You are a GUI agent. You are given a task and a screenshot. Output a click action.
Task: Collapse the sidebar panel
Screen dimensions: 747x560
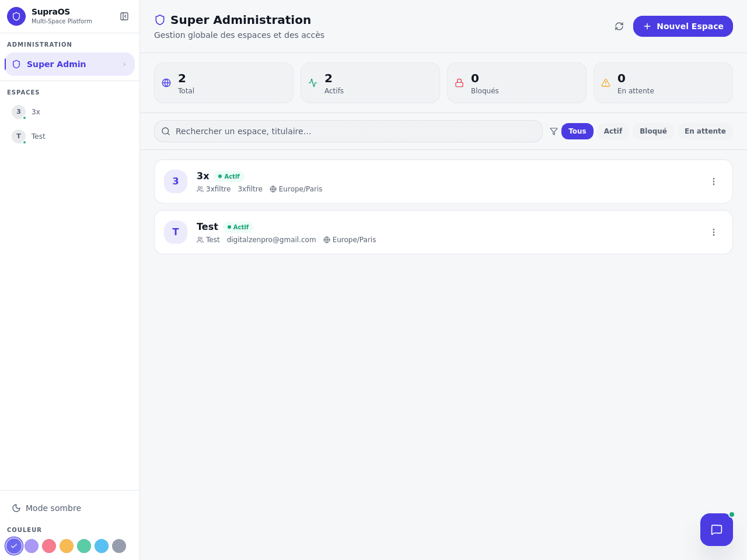click(x=124, y=16)
